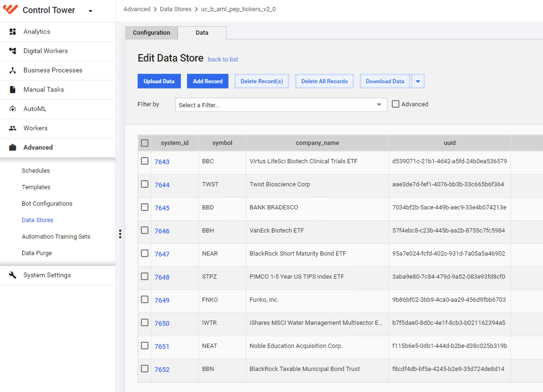This screenshot has height=392, width=543.
Task: Click the Workers people icon
Action: [12, 128]
